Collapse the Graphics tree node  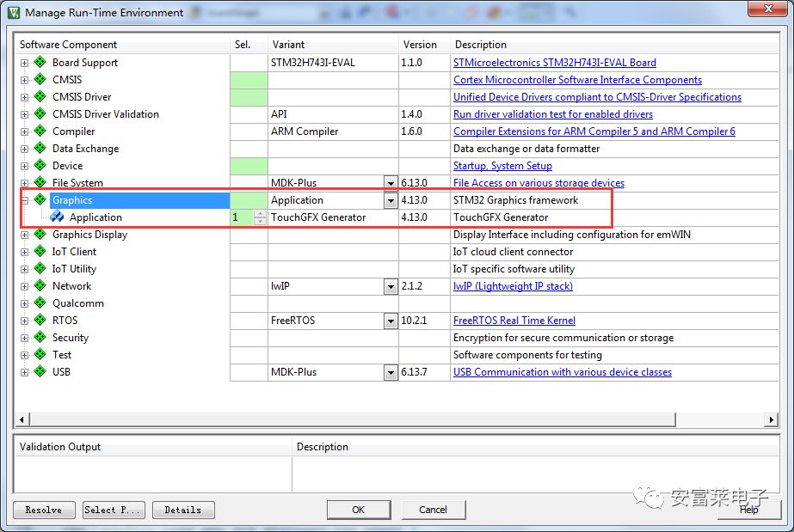click(x=23, y=199)
